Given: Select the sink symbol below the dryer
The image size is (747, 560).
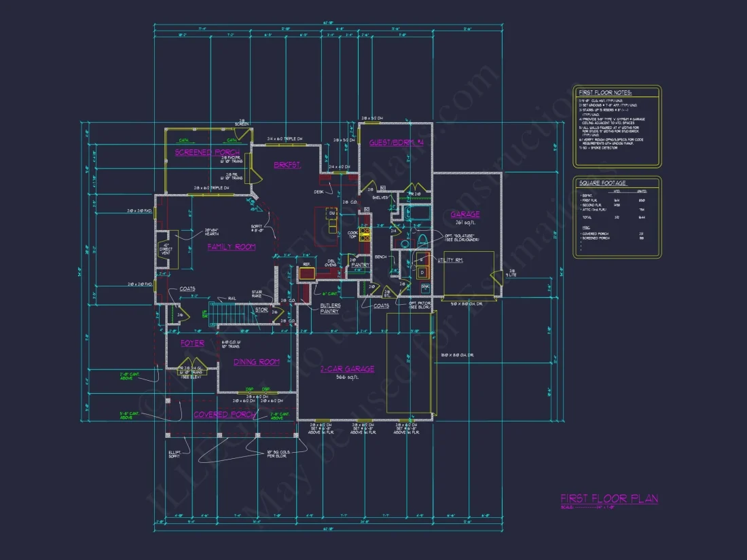Looking at the screenshot, I should [x=424, y=287].
